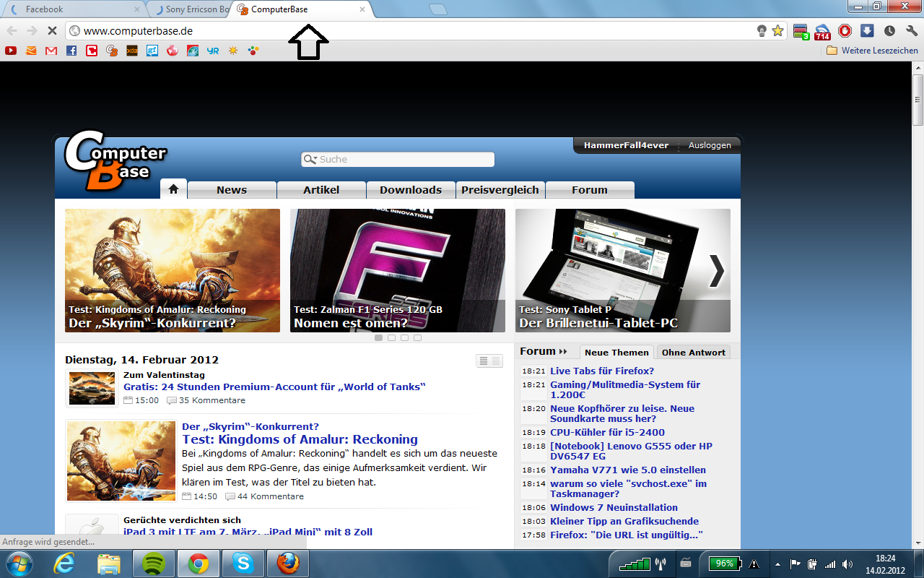
Task: Open the Weitere Lesezeichen bookmarks folder
Action: [x=872, y=51]
